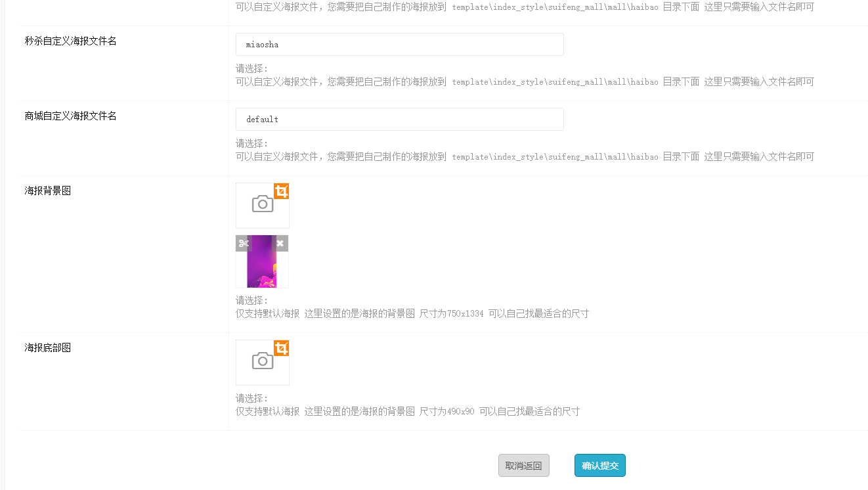Click the haibao path hint below default field
This screenshot has height=490, width=868.
click(525, 157)
